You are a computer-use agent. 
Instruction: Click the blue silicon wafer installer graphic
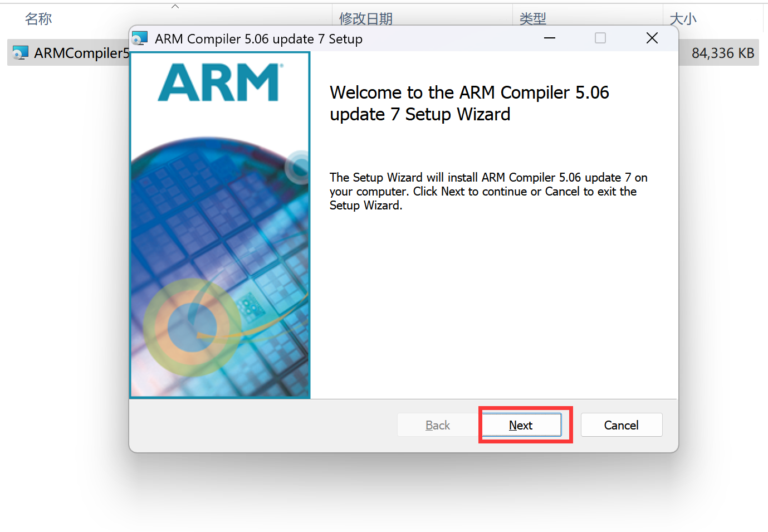(x=219, y=262)
